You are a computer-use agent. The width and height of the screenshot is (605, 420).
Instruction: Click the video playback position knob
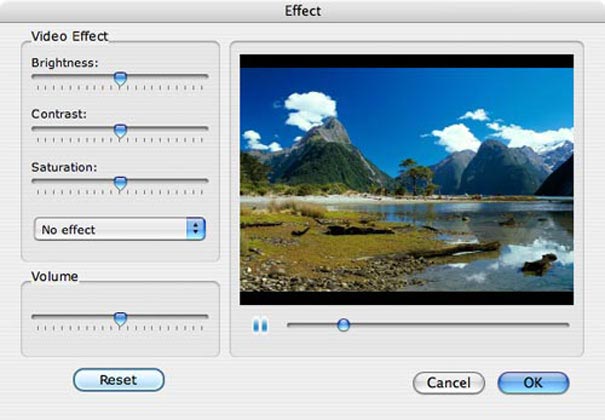(343, 325)
